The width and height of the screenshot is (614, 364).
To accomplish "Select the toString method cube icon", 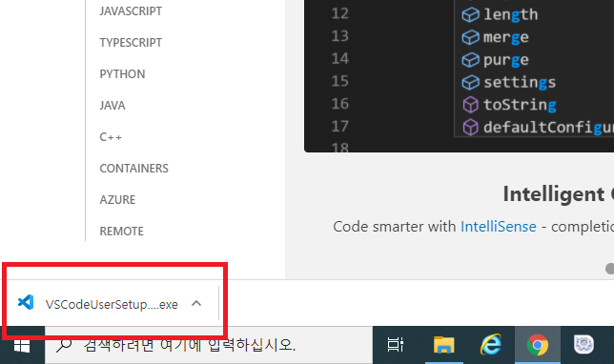I will click(x=470, y=105).
